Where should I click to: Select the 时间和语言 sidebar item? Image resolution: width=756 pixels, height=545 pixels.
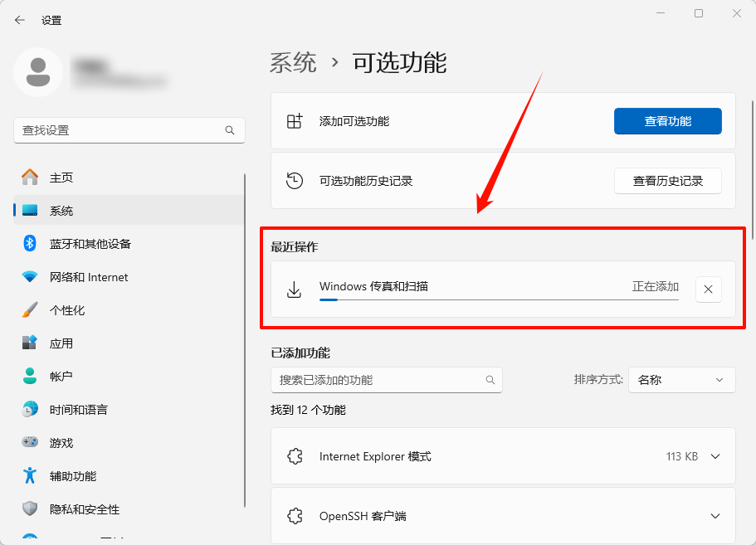pyautogui.click(x=30, y=409)
